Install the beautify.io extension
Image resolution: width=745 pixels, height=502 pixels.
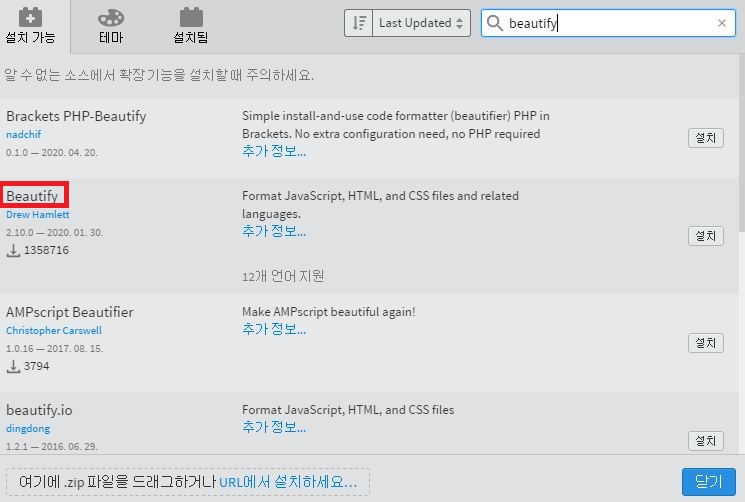(706, 441)
